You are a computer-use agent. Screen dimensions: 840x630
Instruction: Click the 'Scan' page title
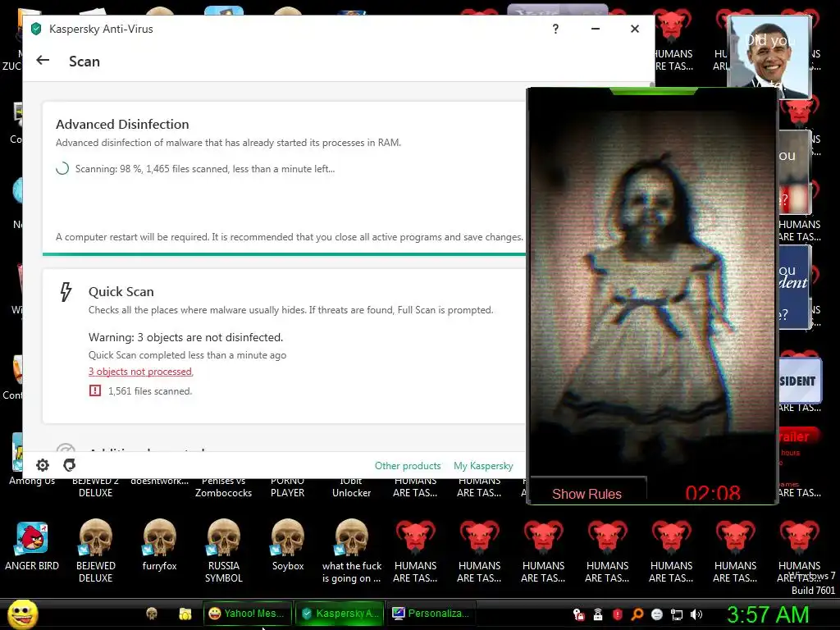pyautogui.click(x=84, y=61)
